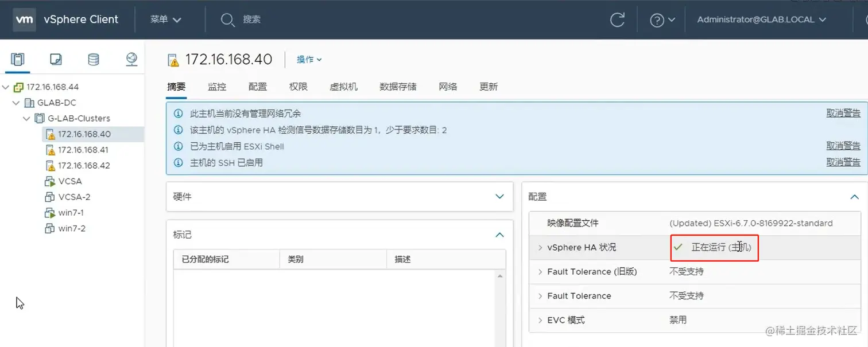Click the 已分配的标记 column header

[x=226, y=259]
